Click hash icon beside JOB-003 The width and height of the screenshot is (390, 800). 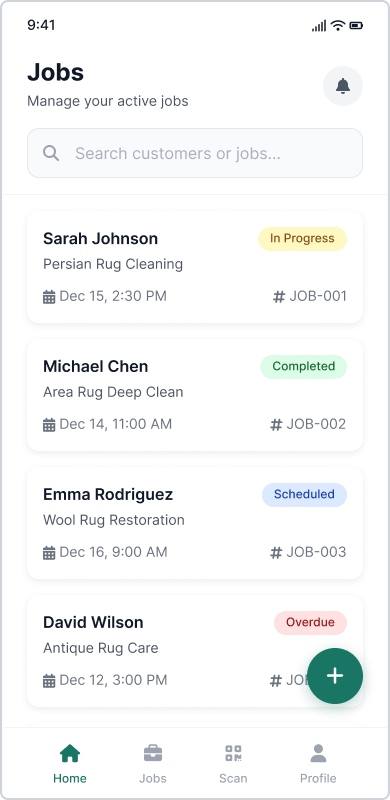(276, 553)
